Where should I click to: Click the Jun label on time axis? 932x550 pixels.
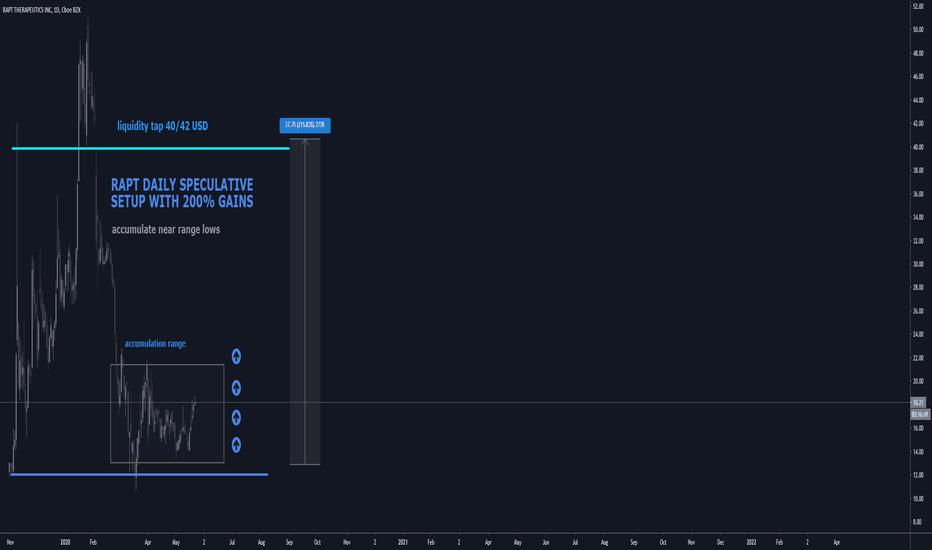pyautogui.click(x=546, y=542)
